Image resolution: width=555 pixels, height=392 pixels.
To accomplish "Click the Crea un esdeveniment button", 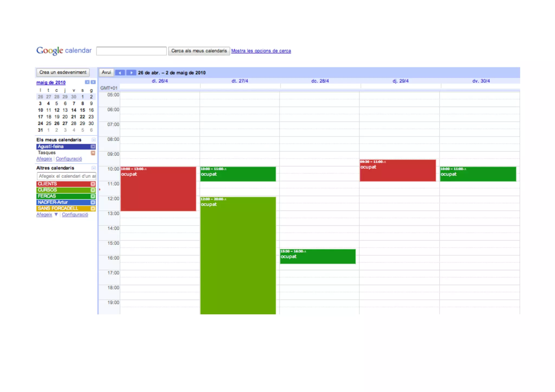I will [x=63, y=72].
